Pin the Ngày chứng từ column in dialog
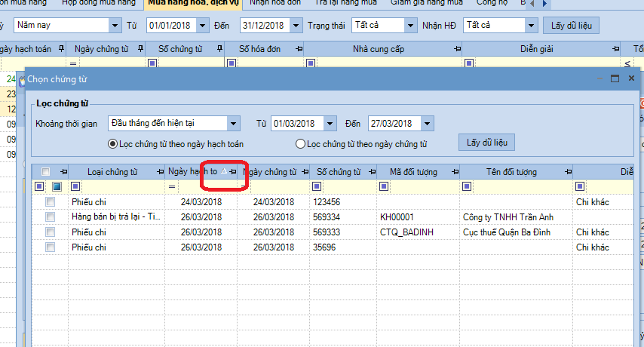 click(305, 172)
